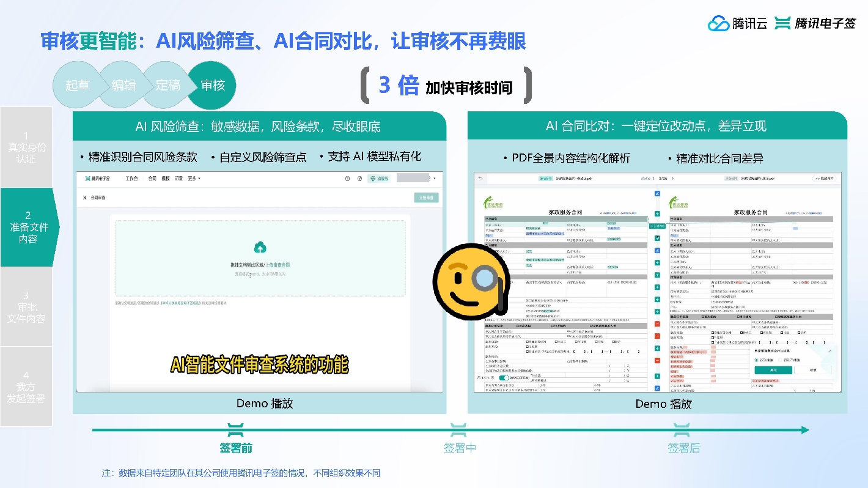Click the 上传审查合同 link

(x=278, y=265)
